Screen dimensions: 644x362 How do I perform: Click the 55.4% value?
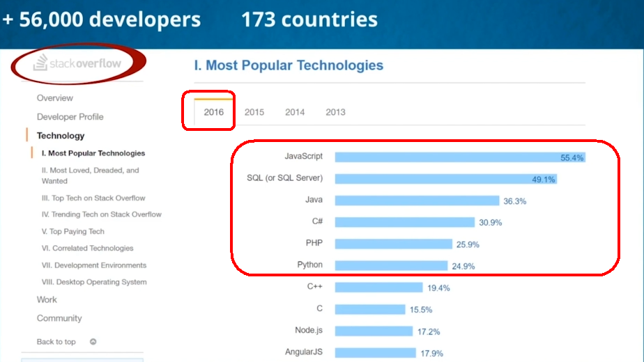click(572, 157)
